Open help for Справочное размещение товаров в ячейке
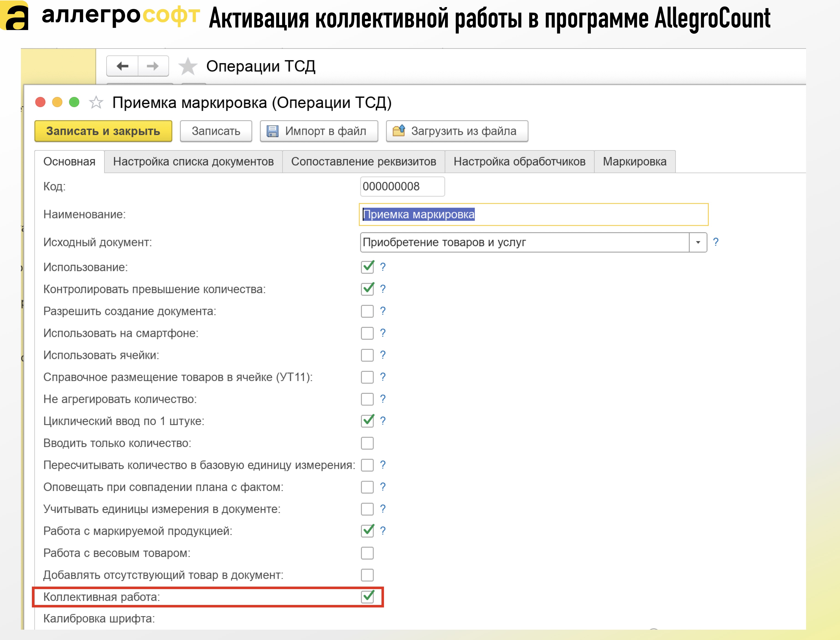Screen dimensions: 840x640 [383, 377]
